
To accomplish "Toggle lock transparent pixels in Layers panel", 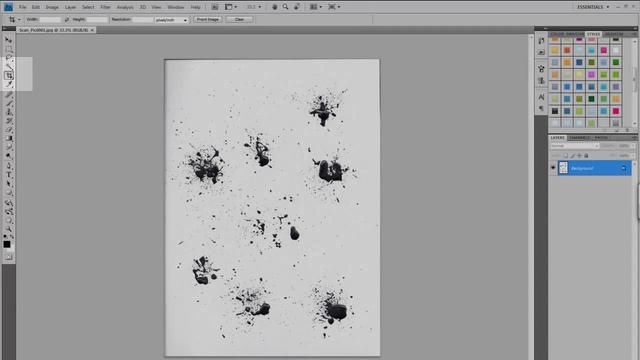I will (x=566, y=156).
